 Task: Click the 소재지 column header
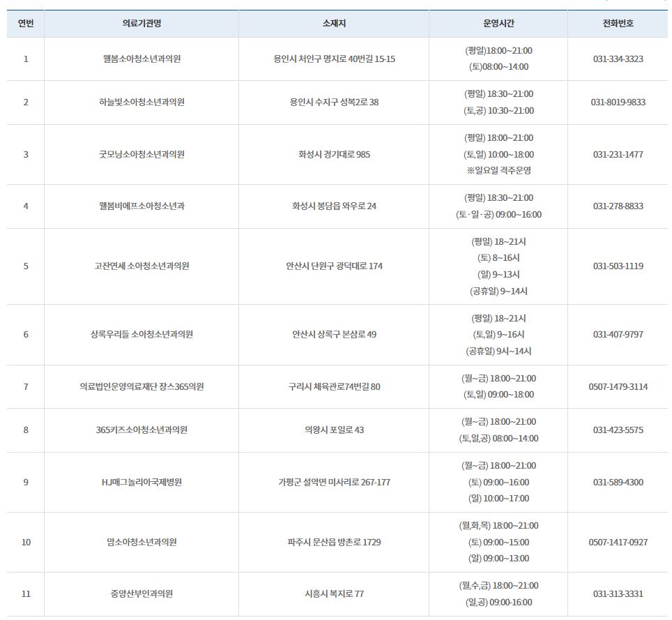[334, 23]
